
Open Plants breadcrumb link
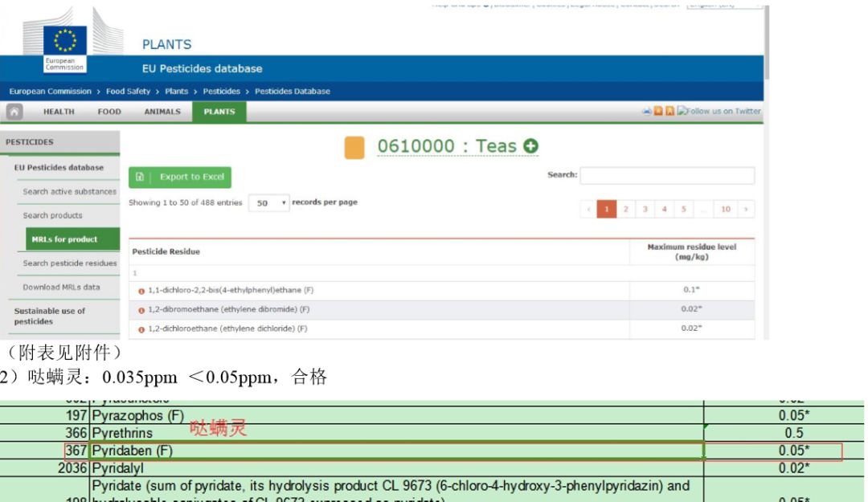pos(177,92)
